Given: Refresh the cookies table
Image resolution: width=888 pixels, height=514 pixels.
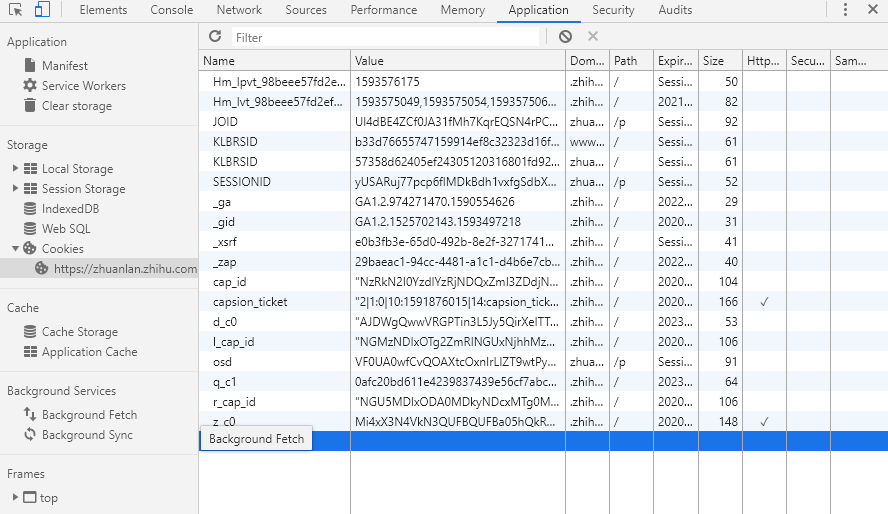Looking at the screenshot, I should [x=215, y=37].
